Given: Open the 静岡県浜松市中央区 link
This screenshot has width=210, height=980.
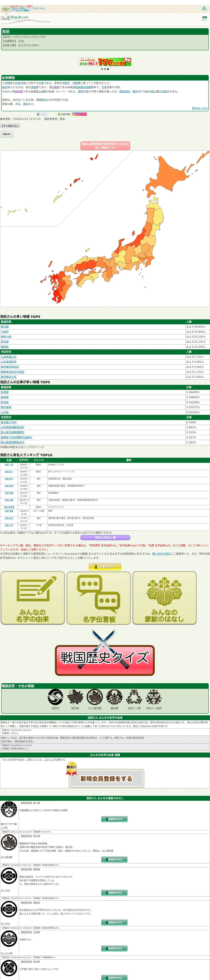Looking at the screenshot, I should pos(13,372).
